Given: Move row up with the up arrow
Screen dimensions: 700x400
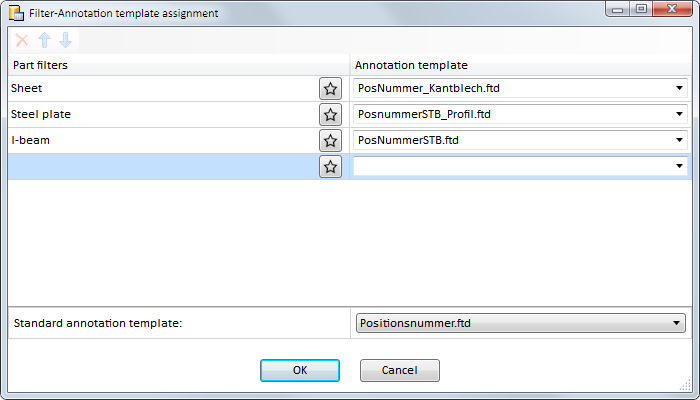Looking at the screenshot, I should [x=44, y=40].
